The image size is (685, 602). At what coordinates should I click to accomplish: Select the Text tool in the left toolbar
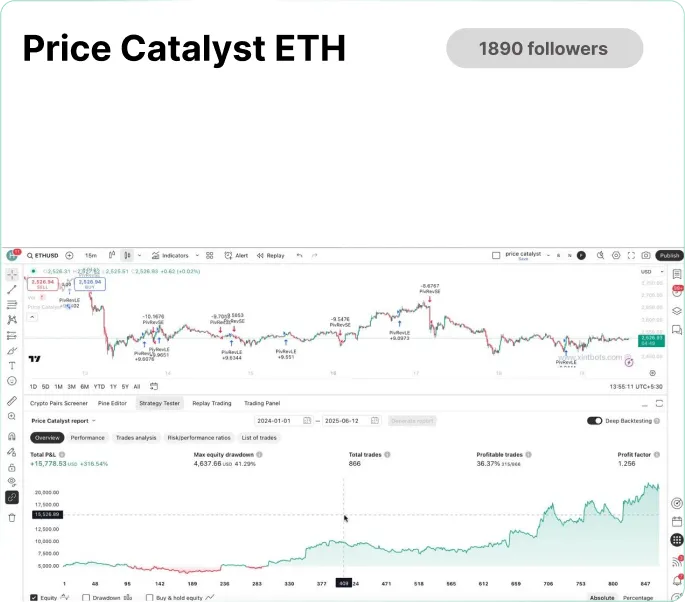pos(12,366)
